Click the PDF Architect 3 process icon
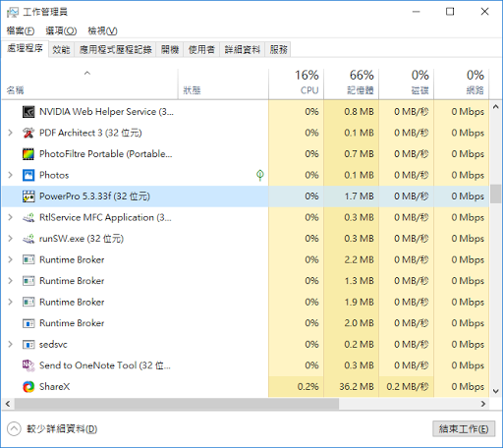Image resolution: width=503 pixels, height=448 pixels. [28, 133]
